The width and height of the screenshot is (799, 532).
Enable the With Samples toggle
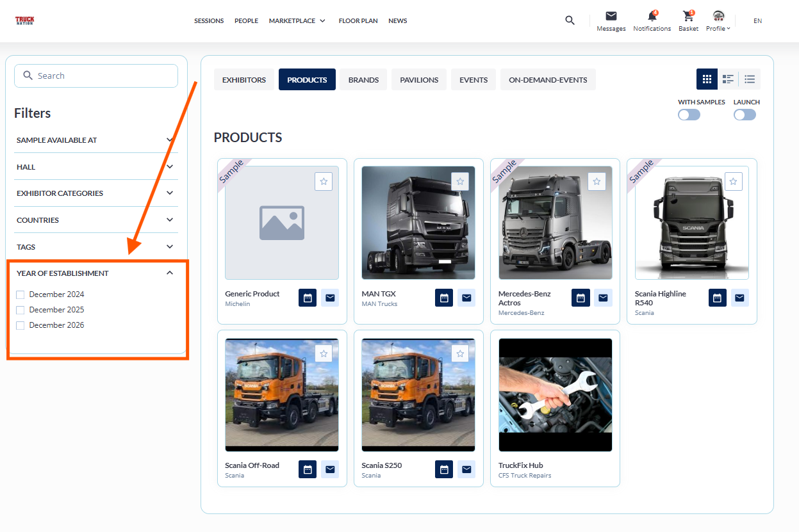click(x=689, y=115)
